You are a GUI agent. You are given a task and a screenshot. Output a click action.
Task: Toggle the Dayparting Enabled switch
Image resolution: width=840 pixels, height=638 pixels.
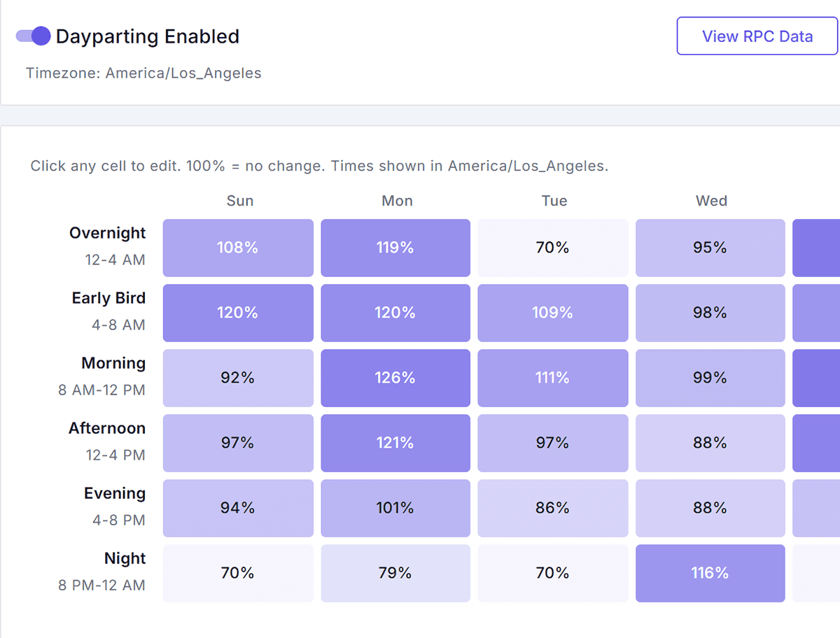33,36
